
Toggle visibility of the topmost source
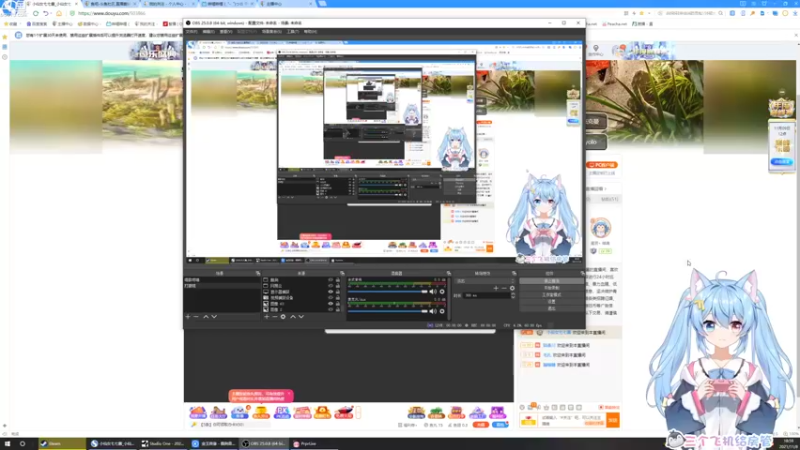pos(330,280)
